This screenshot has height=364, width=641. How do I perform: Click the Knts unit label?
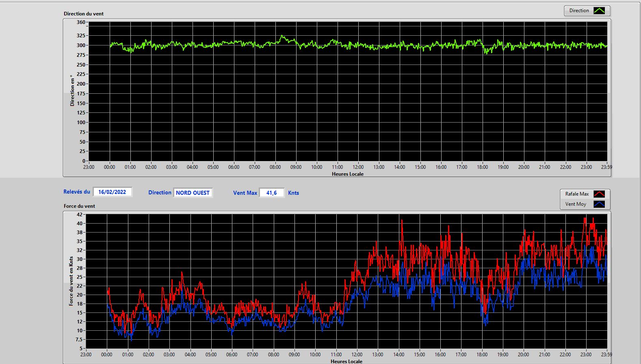tap(293, 193)
